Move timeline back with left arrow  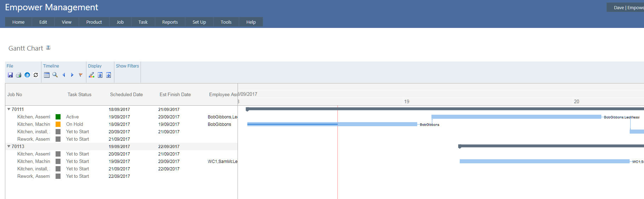coord(64,75)
